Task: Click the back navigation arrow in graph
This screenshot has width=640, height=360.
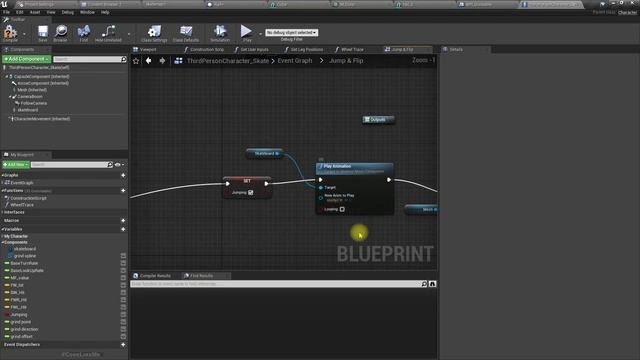Action: click(x=149, y=60)
